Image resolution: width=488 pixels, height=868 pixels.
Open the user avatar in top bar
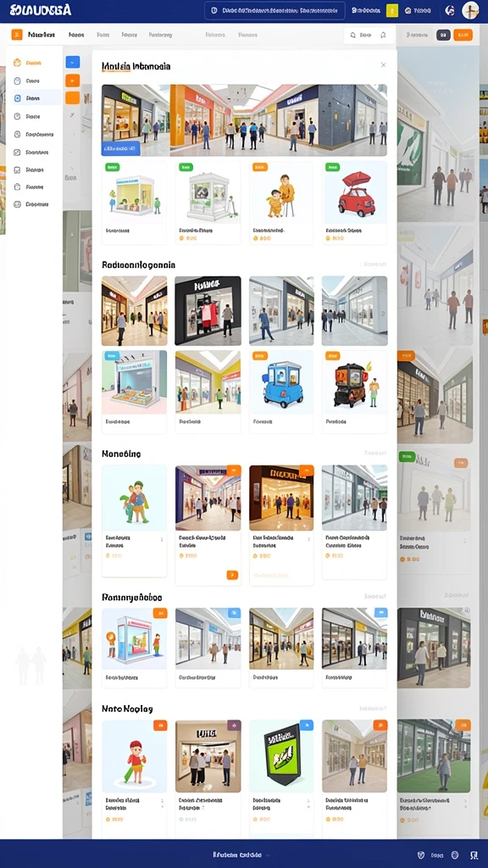click(x=469, y=10)
